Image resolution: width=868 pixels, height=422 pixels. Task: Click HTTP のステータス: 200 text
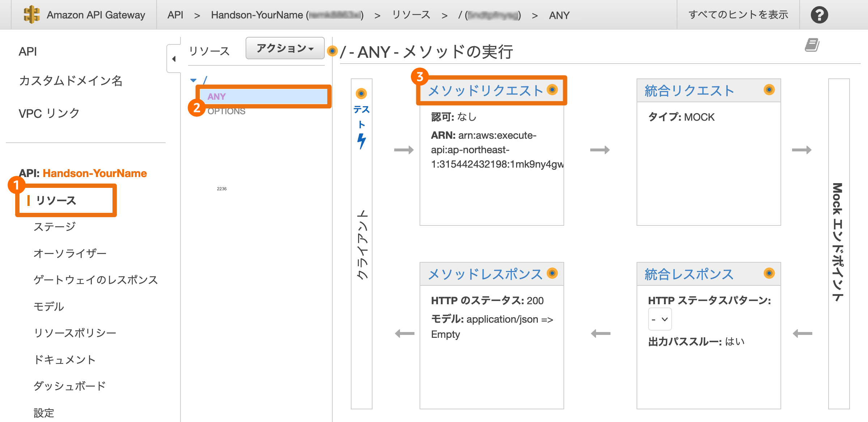(487, 301)
